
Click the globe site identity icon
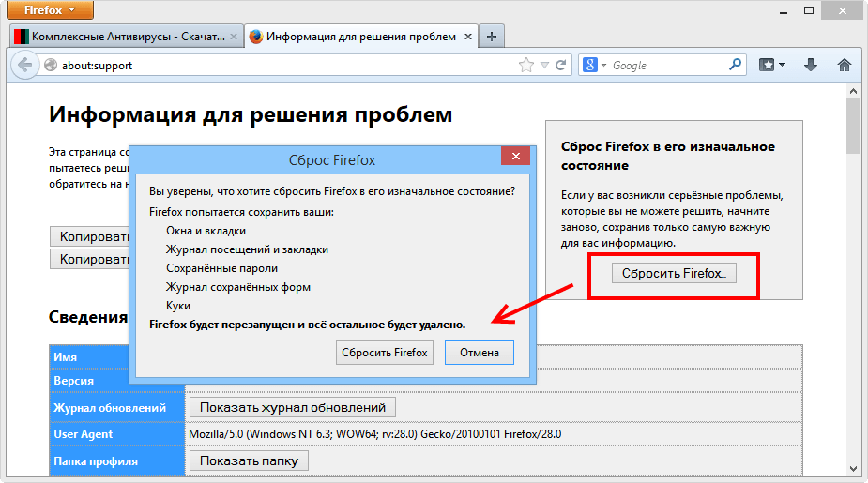coord(51,66)
